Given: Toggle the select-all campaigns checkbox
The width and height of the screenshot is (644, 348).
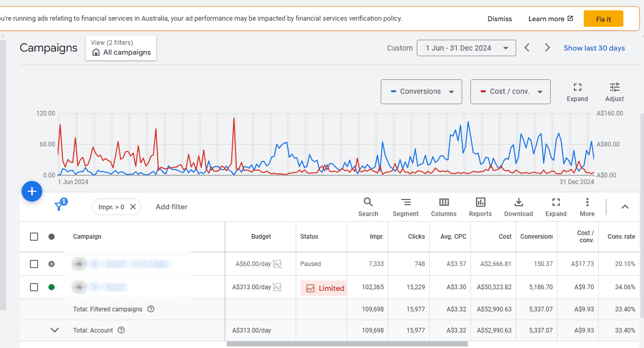Looking at the screenshot, I should point(34,237).
